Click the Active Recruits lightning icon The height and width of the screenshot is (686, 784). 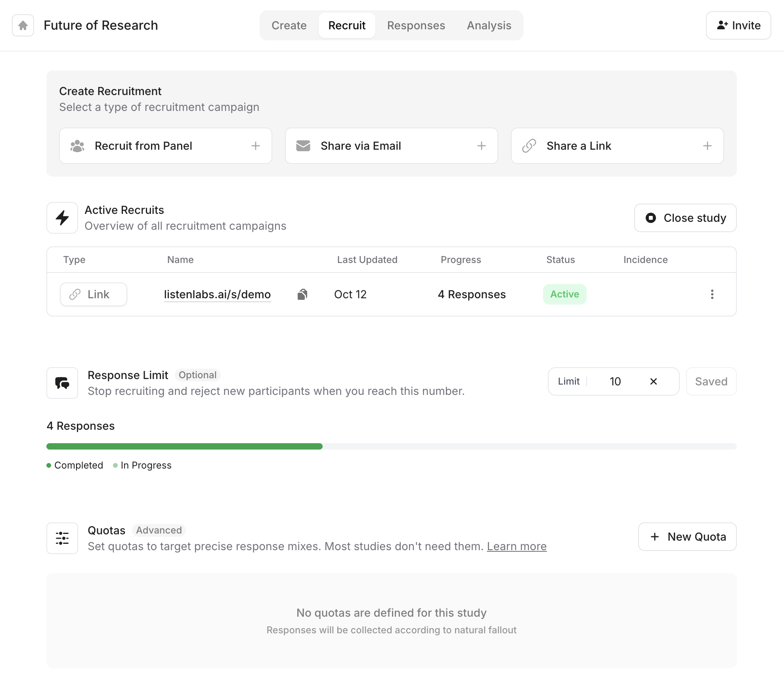[x=62, y=218]
